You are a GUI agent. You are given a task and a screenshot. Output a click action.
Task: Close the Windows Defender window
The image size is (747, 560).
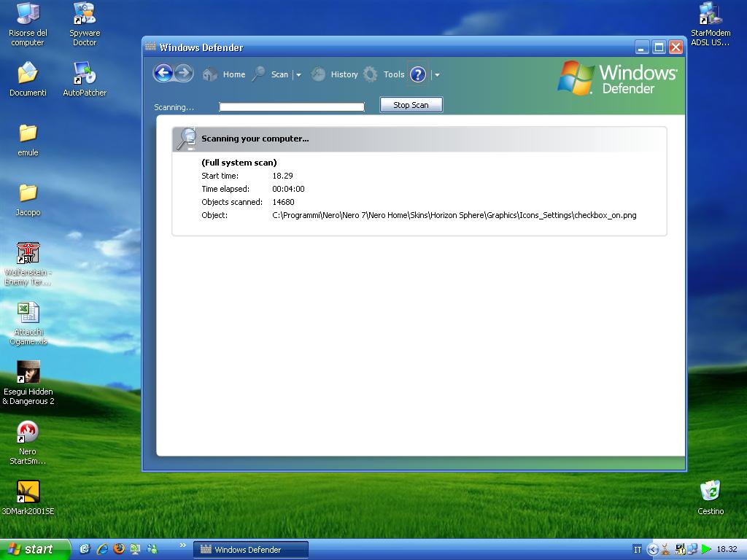(676, 47)
